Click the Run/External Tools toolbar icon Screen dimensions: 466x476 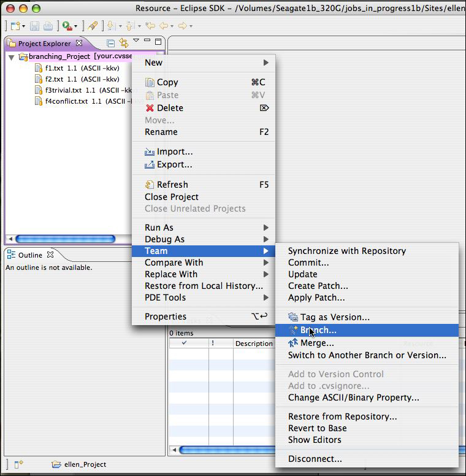pos(66,26)
